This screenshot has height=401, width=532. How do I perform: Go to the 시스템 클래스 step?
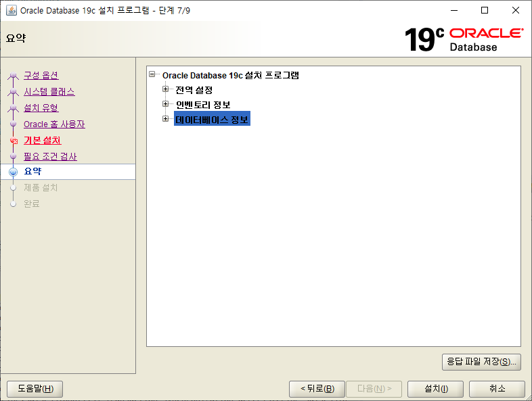49,91
